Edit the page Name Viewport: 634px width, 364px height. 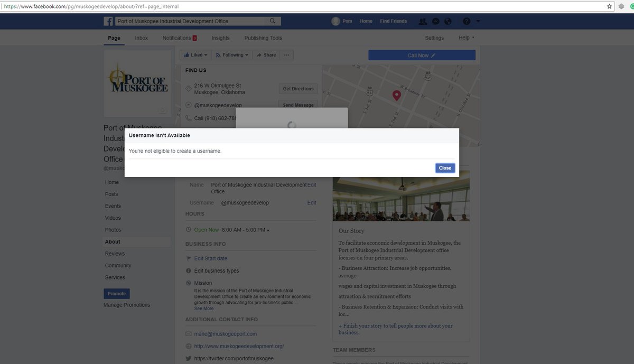312,185
